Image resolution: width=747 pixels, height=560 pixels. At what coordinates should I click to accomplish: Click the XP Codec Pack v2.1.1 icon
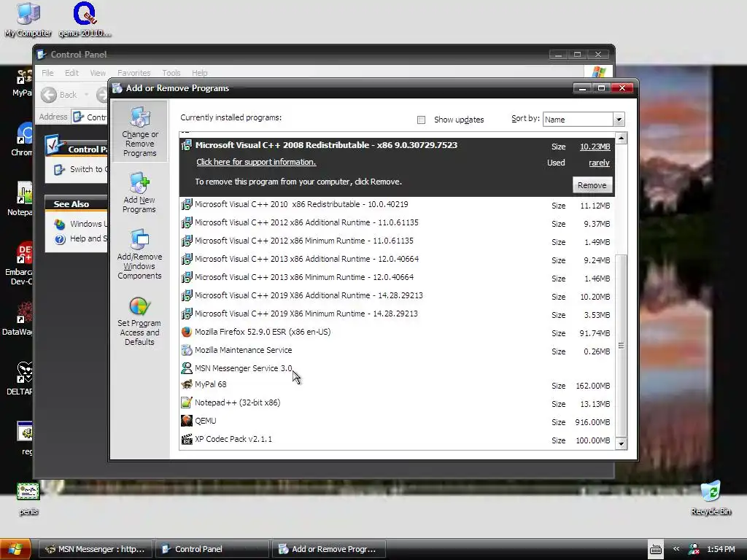187,439
